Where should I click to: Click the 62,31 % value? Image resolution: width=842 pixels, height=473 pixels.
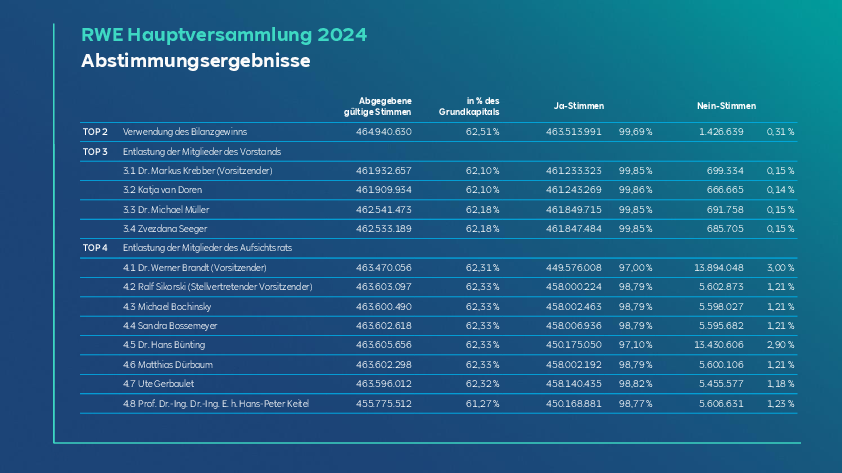pyautogui.click(x=482, y=268)
